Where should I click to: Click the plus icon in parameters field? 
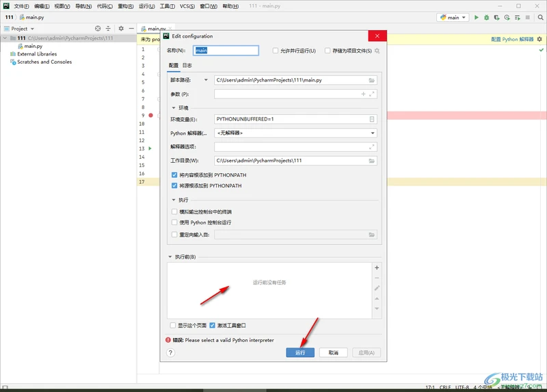click(363, 94)
